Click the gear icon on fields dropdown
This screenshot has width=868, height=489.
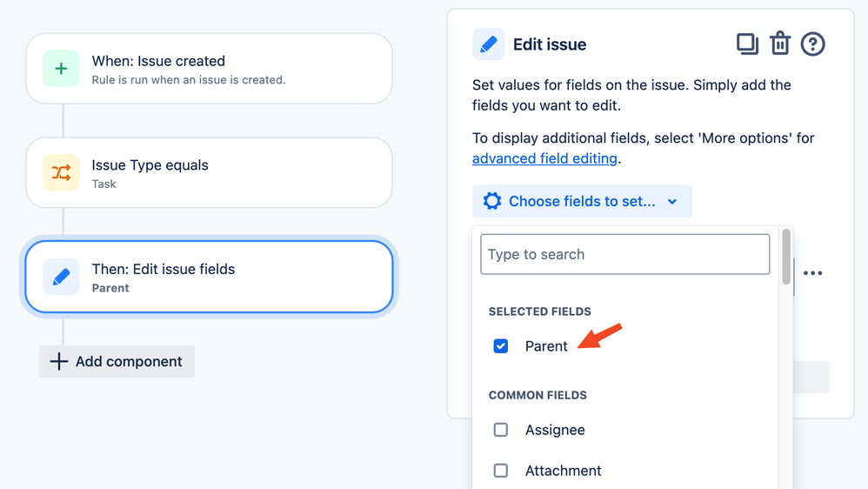491,201
